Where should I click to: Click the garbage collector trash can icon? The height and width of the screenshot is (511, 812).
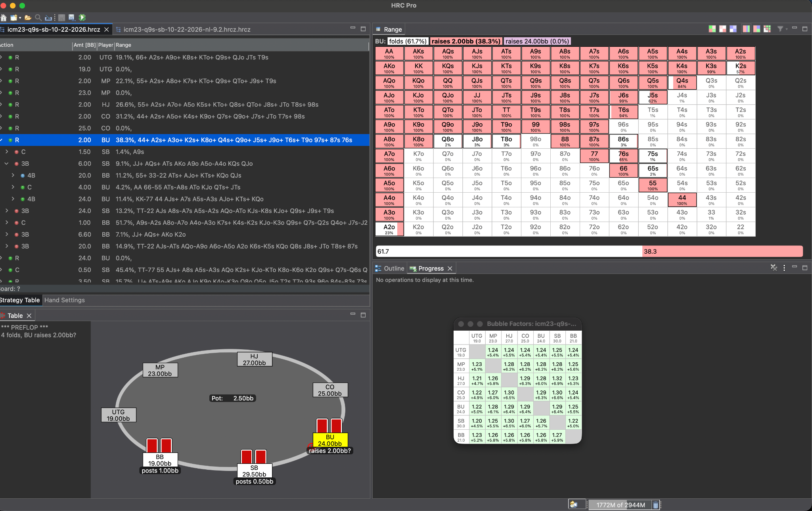(x=655, y=505)
